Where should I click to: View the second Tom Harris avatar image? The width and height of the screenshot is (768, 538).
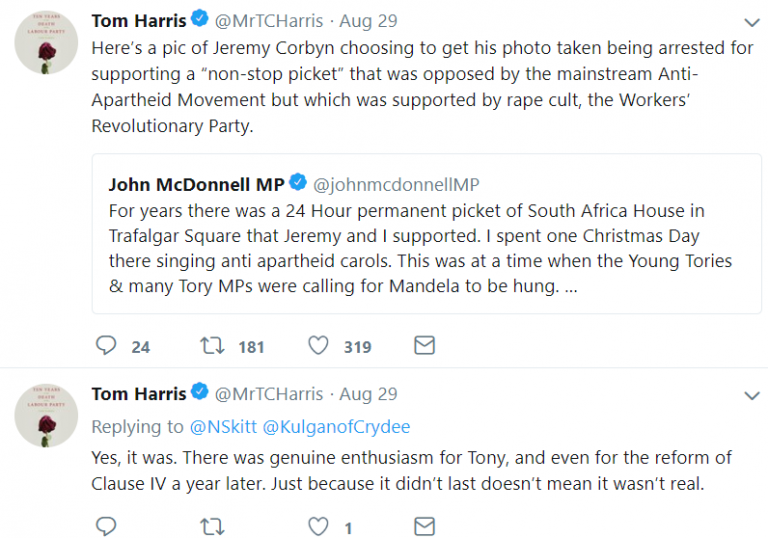tap(46, 414)
